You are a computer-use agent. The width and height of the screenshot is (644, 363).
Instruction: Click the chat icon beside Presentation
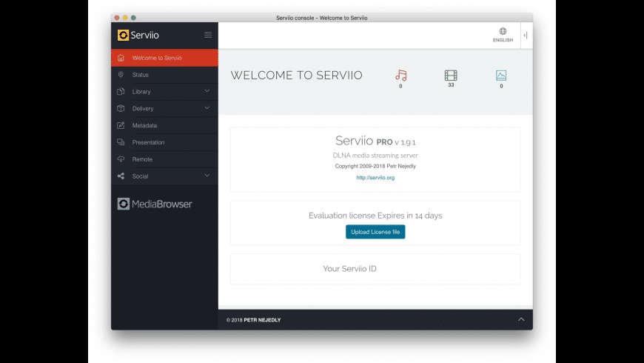[121, 141]
